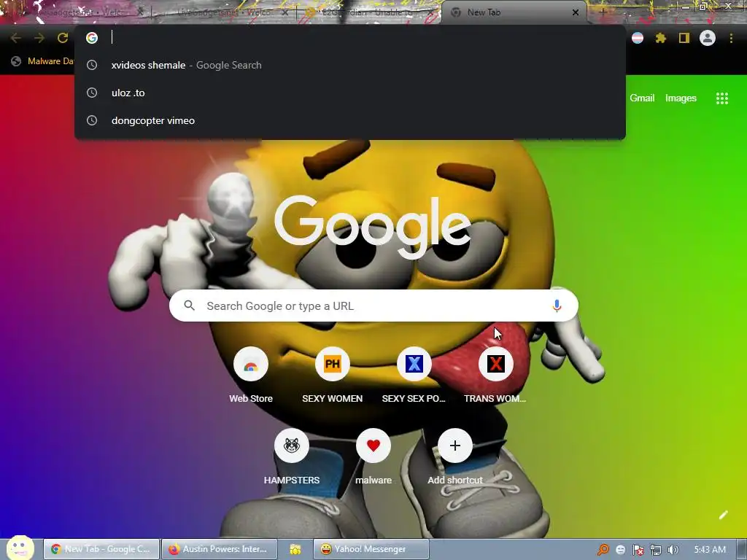747x560 pixels.
Task: Select the 'dongcopter vimeo' suggestion
Action: [350, 120]
